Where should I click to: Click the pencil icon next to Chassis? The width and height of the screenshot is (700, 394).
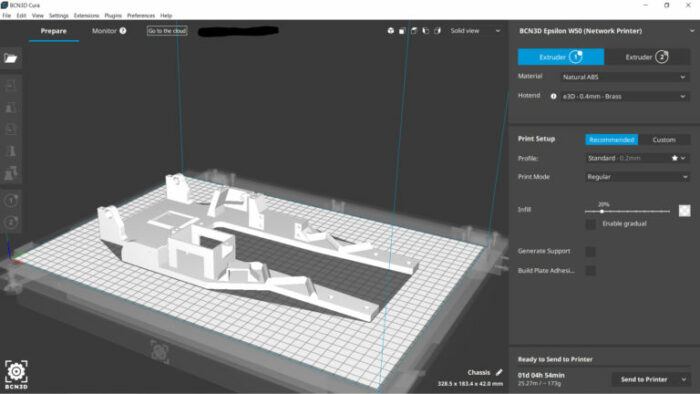499,372
